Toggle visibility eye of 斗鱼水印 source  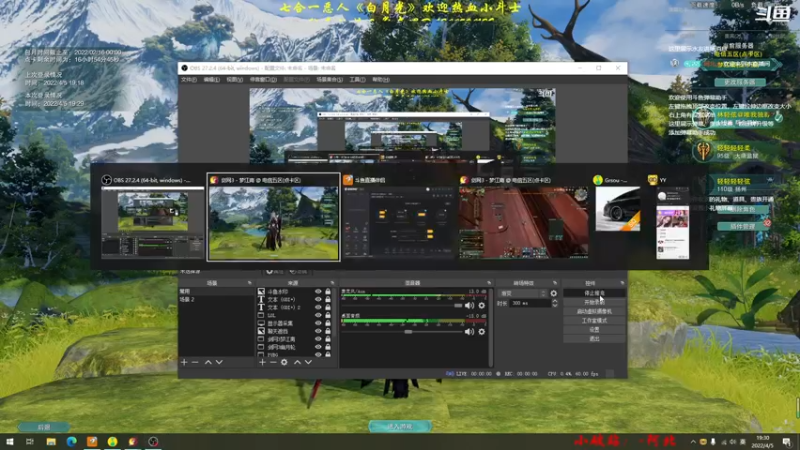point(318,292)
